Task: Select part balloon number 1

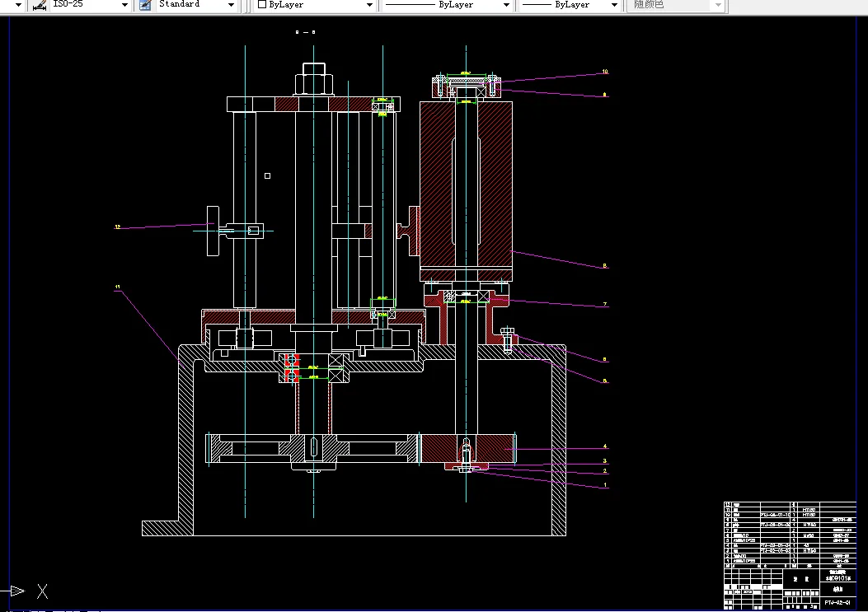Action: pos(605,484)
